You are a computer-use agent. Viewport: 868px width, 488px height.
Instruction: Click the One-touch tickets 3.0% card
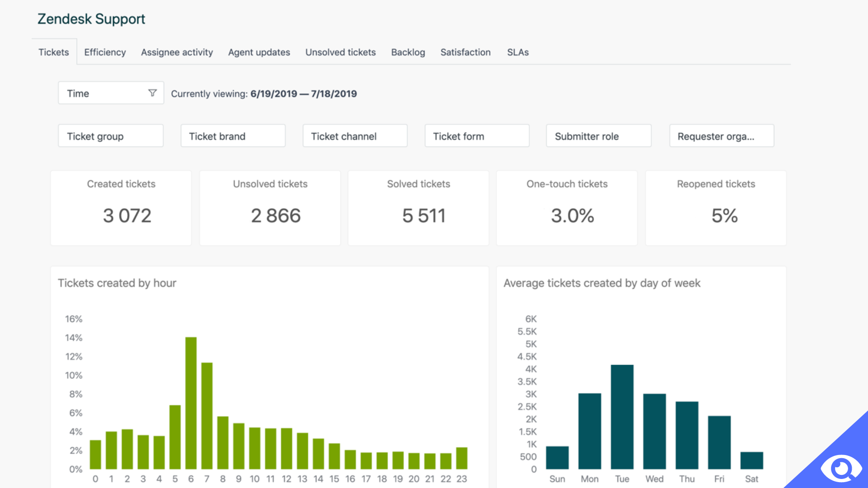567,208
